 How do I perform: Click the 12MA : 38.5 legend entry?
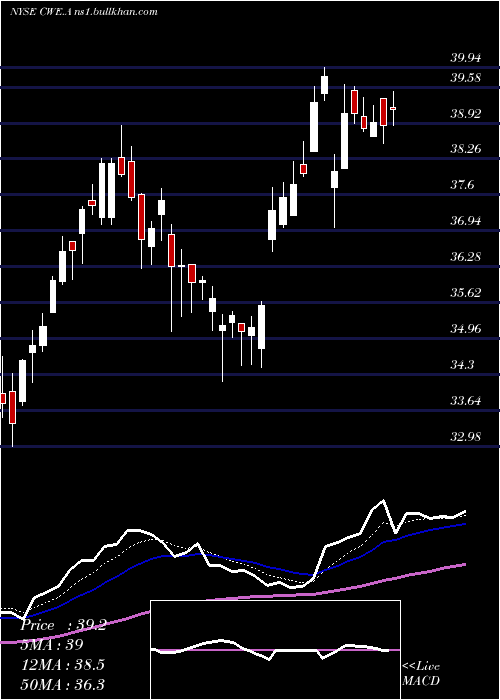click(62, 664)
